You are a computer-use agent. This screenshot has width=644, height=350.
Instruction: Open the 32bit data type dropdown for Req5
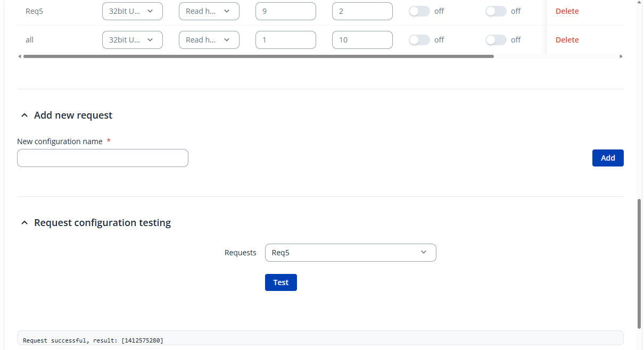click(x=132, y=11)
